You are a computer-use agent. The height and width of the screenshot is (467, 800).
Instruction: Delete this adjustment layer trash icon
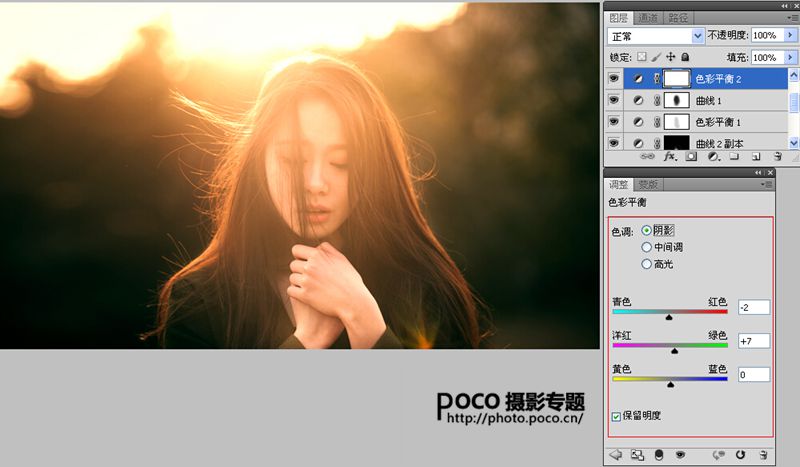click(x=763, y=454)
